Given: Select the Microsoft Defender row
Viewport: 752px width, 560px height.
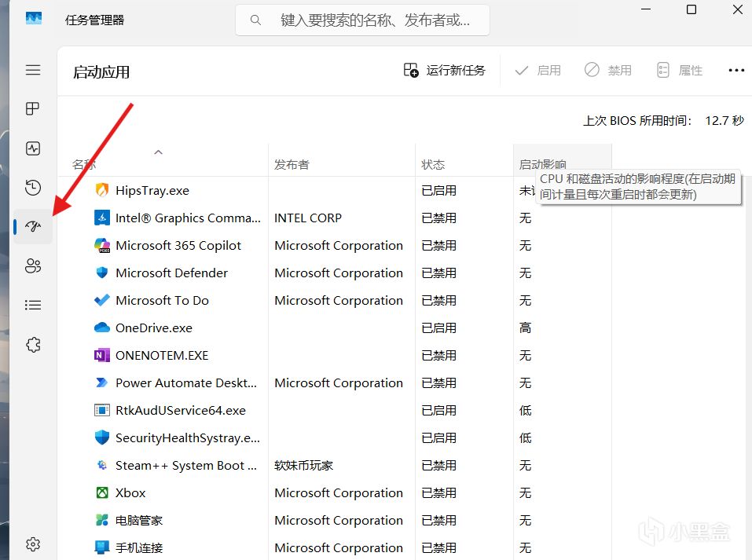Looking at the screenshot, I should (x=171, y=273).
